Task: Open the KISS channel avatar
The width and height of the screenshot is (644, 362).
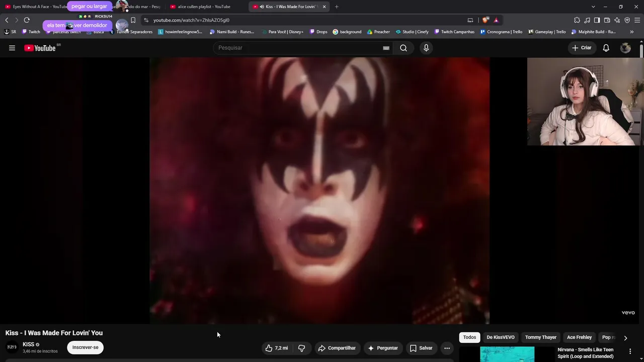Action: (12, 347)
